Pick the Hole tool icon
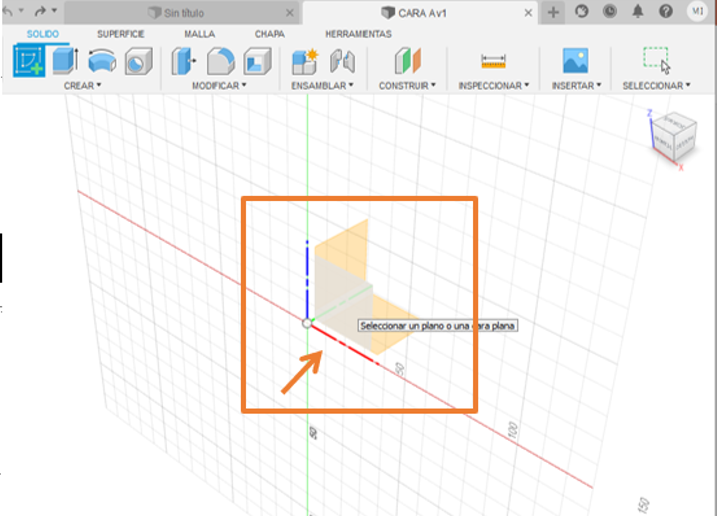This screenshot has height=516, width=720. click(139, 61)
